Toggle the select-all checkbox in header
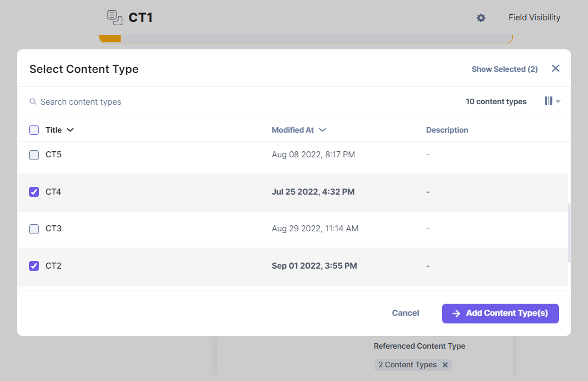This screenshot has height=381, width=588. [x=34, y=130]
